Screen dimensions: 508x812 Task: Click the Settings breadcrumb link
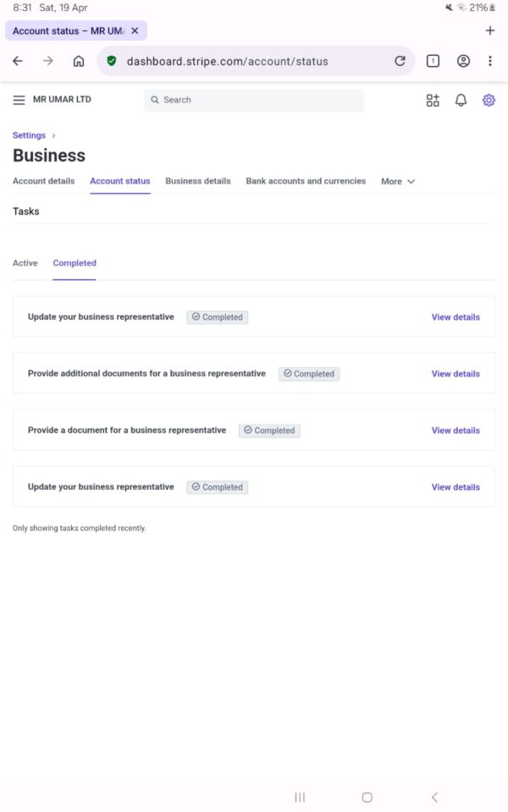29,135
